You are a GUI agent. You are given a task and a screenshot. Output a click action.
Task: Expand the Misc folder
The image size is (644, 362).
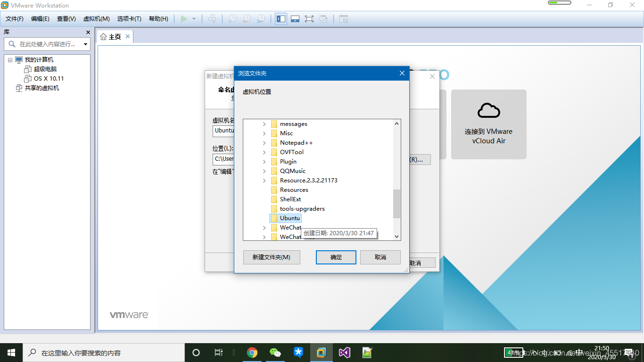pyautogui.click(x=264, y=133)
